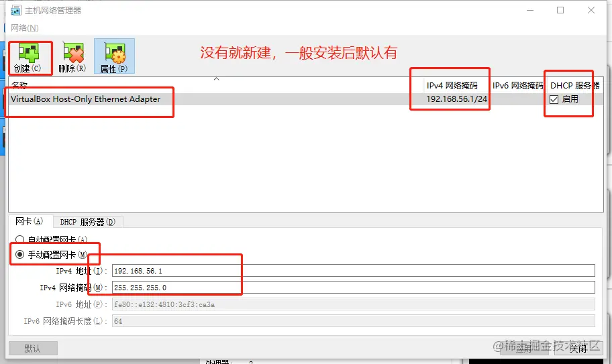Viewport: 612px width, 364px height.
Task: Toggle the DHCP server 启用 checkbox
Action: pyautogui.click(x=554, y=99)
